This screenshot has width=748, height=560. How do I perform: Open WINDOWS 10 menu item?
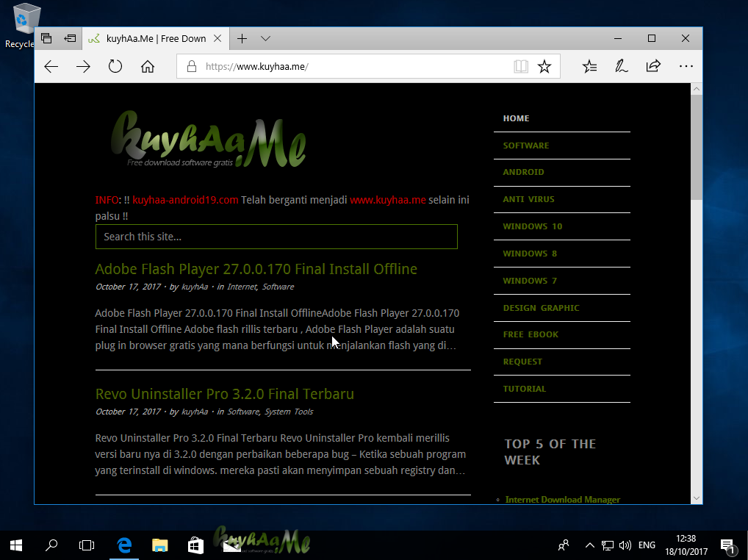533,226
